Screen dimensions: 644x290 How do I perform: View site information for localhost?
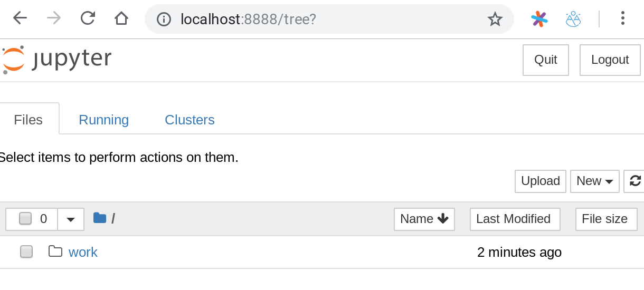point(164,20)
